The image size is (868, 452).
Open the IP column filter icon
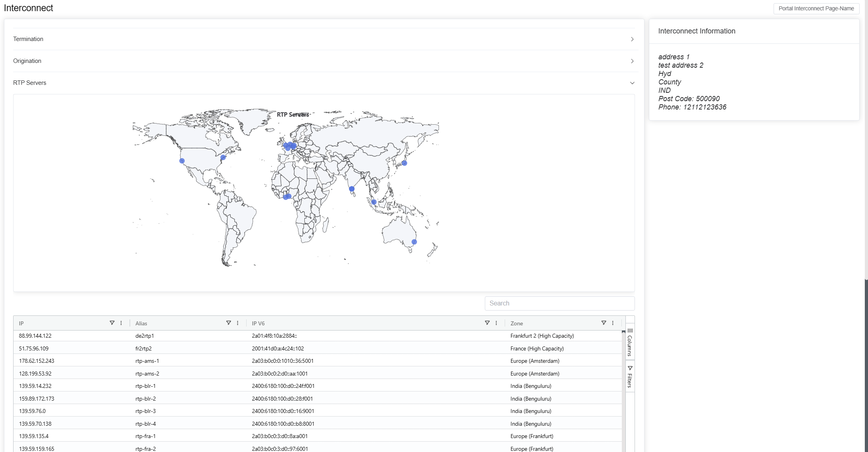click(x=112, y=323)
